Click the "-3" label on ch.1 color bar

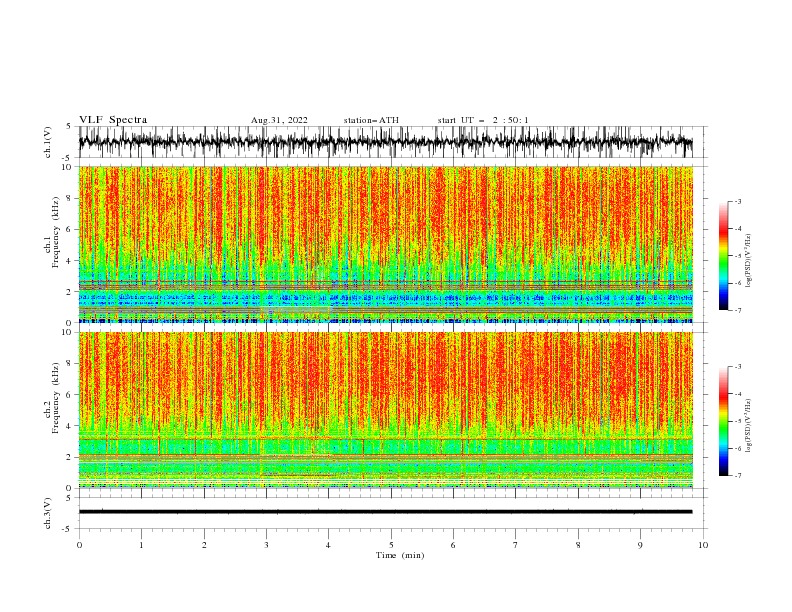738,201
